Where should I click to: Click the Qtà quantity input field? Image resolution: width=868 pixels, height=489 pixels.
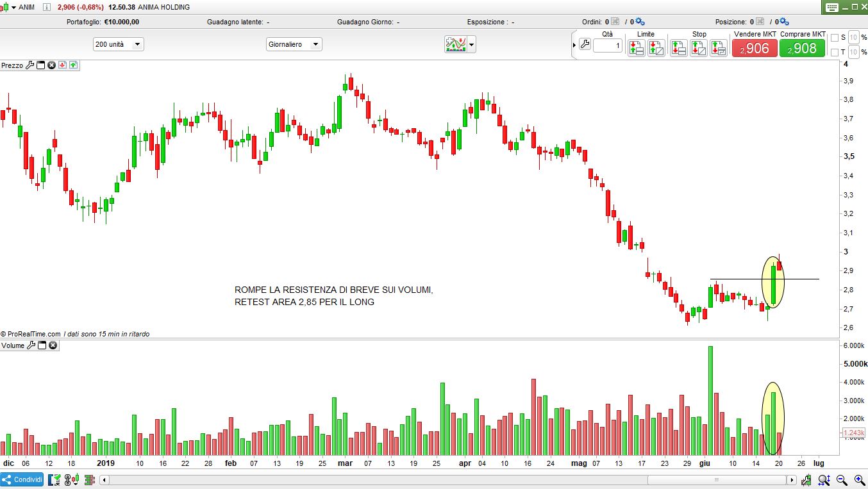pyautogui.click(x=607, y=46)
